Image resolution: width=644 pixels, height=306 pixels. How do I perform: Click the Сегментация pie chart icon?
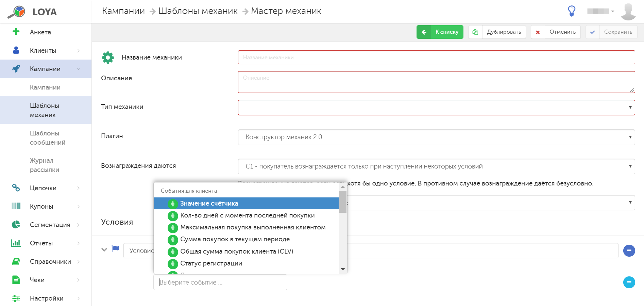pos(16,224)
